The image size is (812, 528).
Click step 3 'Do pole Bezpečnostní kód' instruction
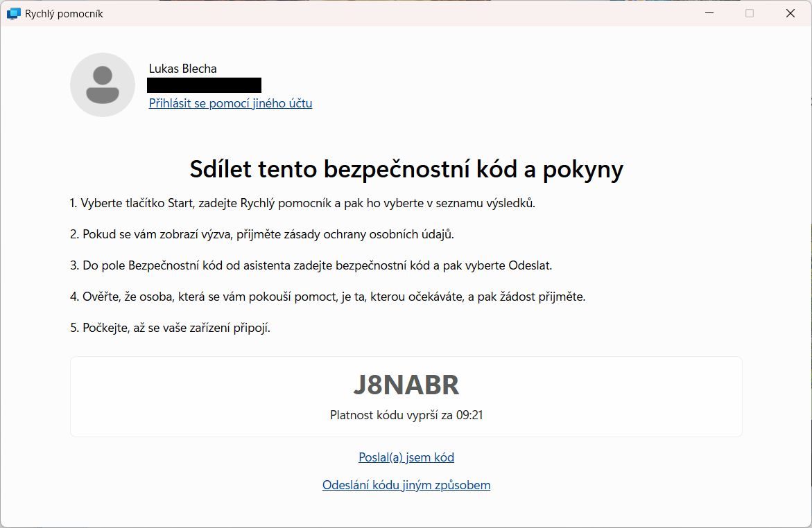311,265
